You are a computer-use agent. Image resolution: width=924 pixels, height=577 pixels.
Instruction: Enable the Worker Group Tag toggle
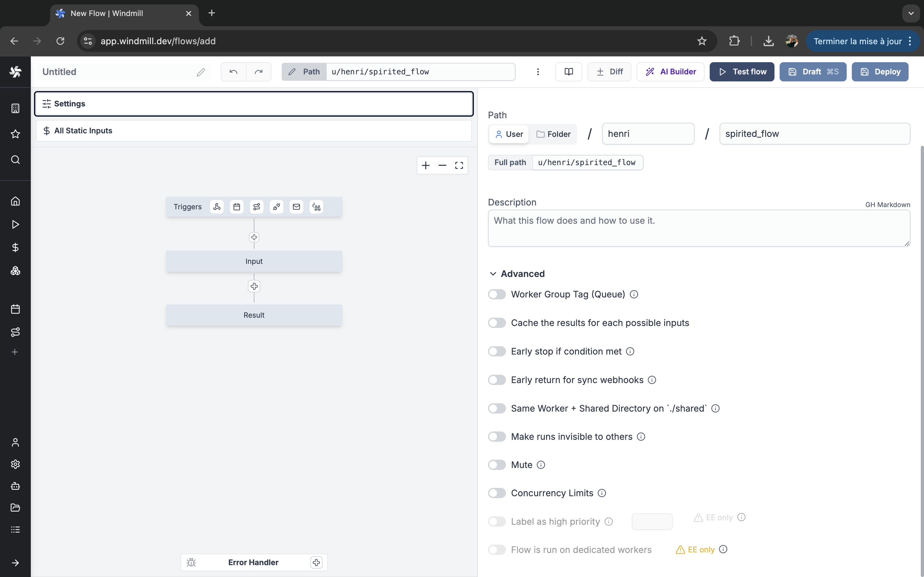click(x=497, y=294)
